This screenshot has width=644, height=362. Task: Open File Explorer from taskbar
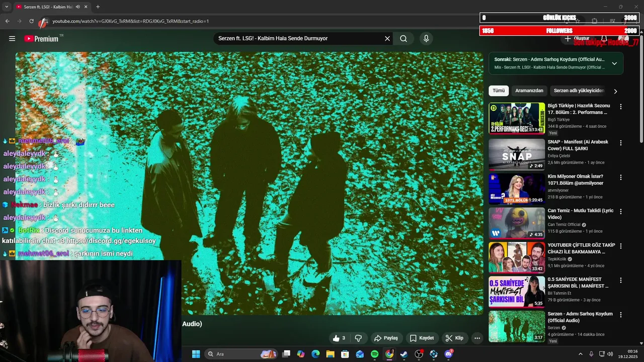pos(330,354)
